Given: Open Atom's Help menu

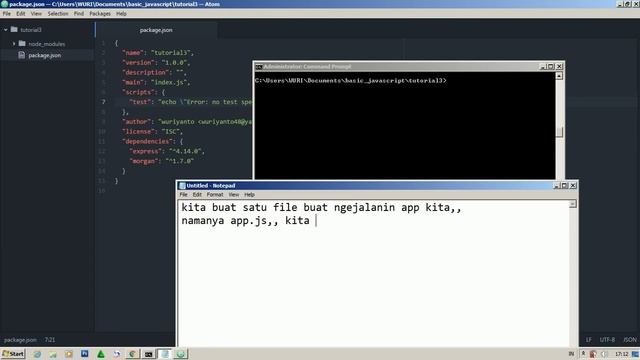Looking at the screenshot, I should coord(121,13).
